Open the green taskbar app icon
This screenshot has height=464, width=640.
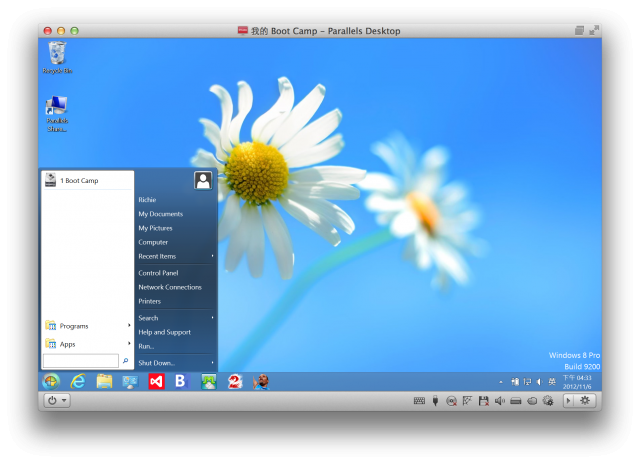coord(209,382)
